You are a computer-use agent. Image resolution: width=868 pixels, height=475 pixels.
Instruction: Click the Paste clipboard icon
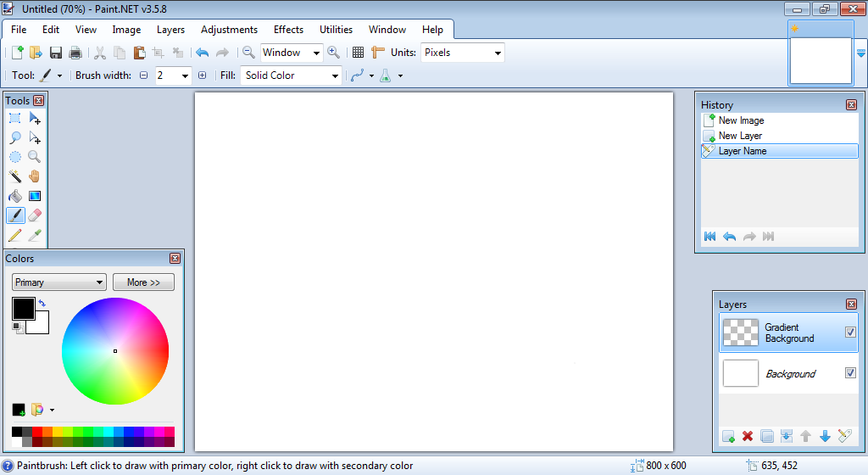tap(139, 53)
